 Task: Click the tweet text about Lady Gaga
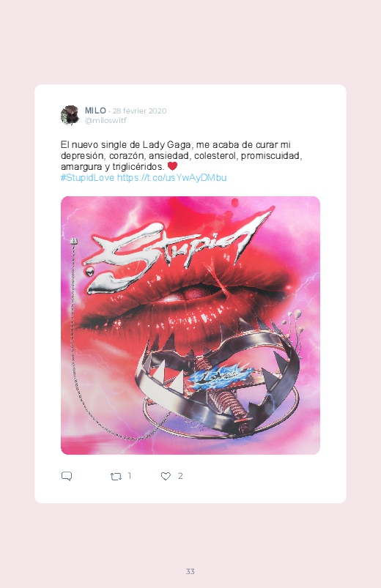pyautogui.click(x=181, y=155)
